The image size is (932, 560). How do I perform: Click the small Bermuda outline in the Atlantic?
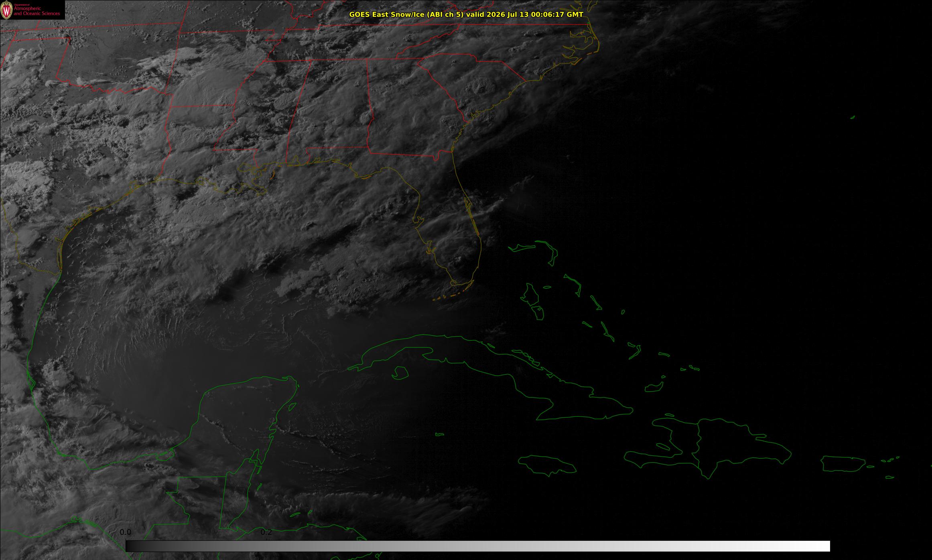coord(853,117)
